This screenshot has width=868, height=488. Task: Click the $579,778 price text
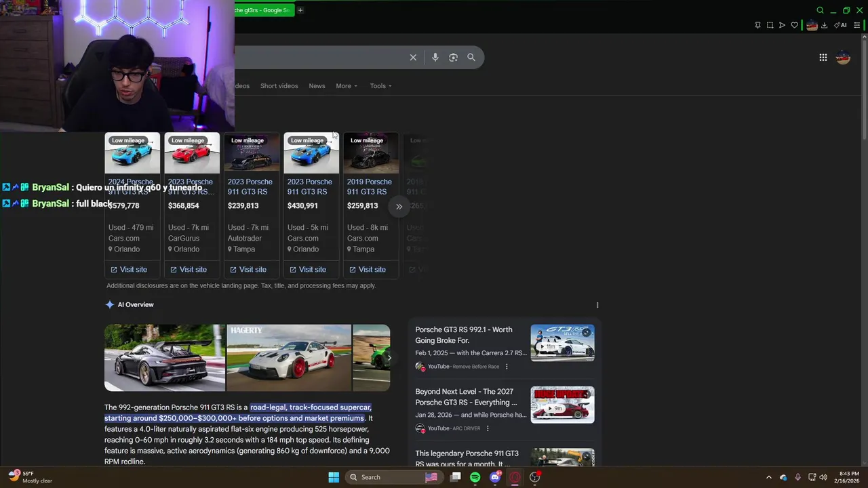click(125, 206)
